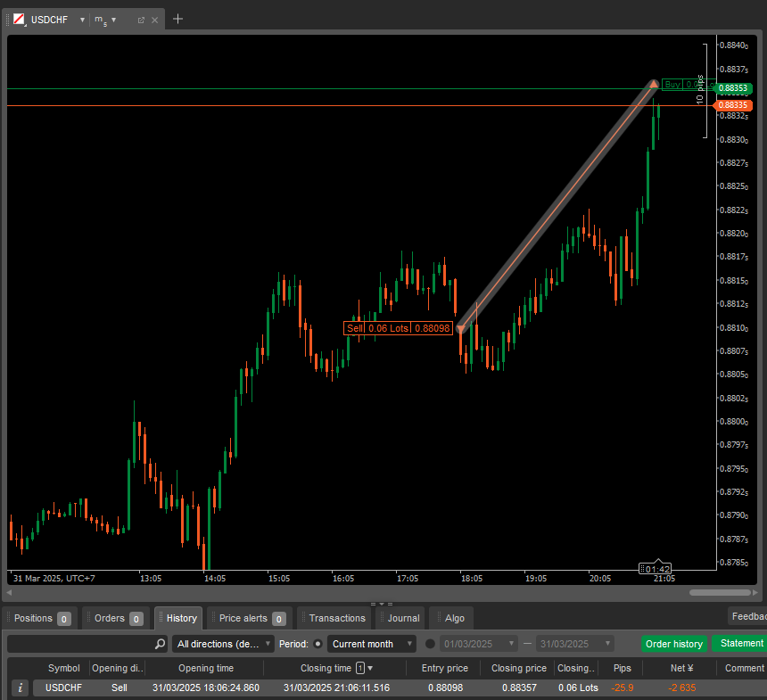Click the Order history button
This screenshot has width=767, height=700.
click(673, 644)
